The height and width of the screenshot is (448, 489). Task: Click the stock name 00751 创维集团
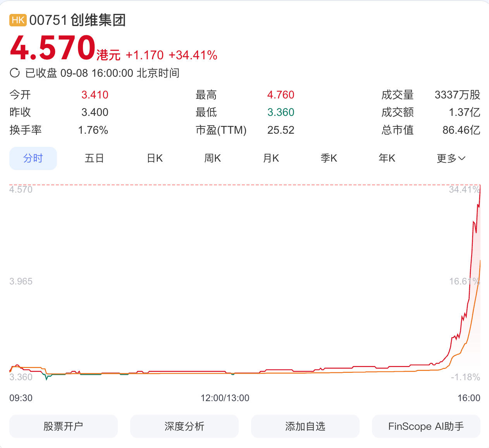[77, 20]
